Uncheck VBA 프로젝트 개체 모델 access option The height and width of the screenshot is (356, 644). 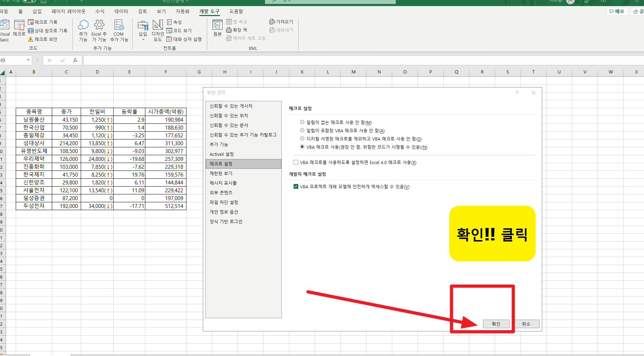click(296, 186)
